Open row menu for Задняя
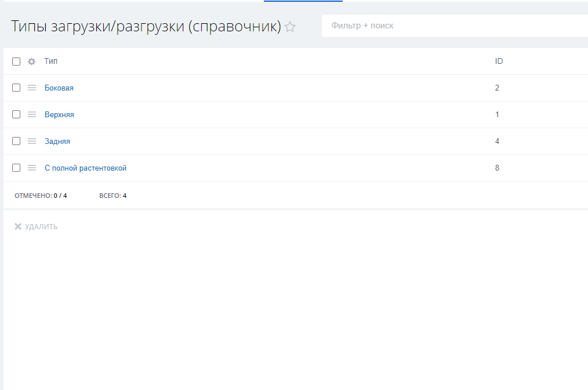 [32, 141]
